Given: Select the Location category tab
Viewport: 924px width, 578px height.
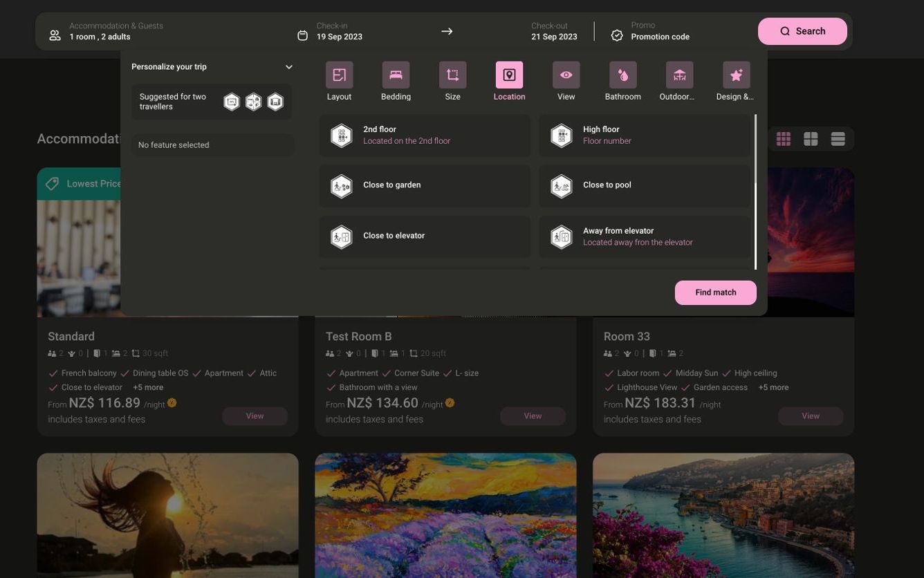Looking at the screenshot, I should tap(509, 82).
